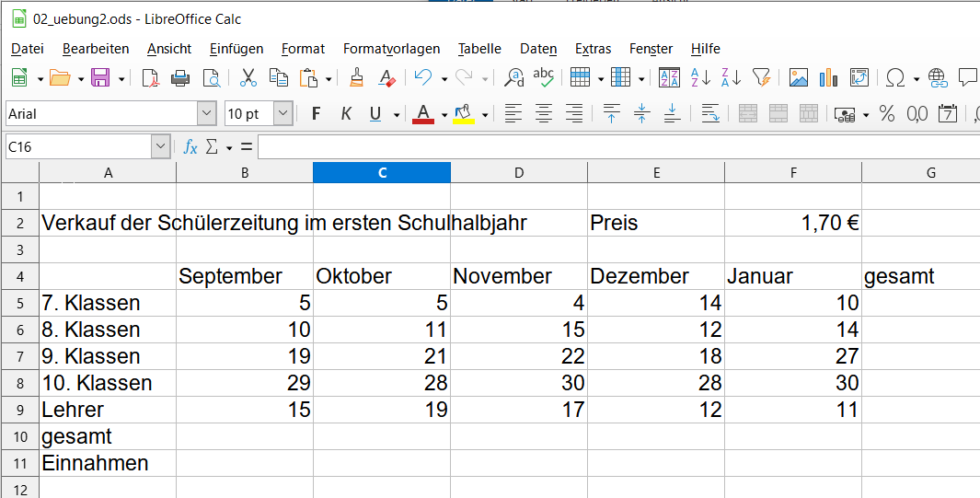
Task: Click into the formula input line
Action: tap(617, 146)
